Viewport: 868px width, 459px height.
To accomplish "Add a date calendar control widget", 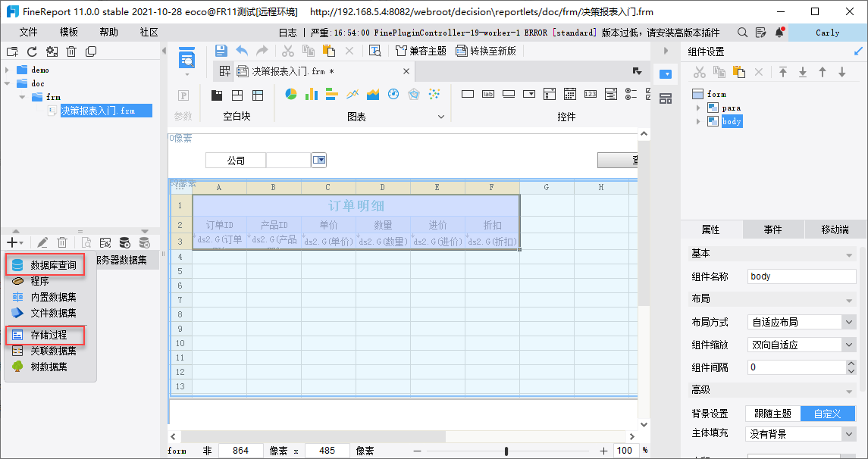I will coord(569,95).
